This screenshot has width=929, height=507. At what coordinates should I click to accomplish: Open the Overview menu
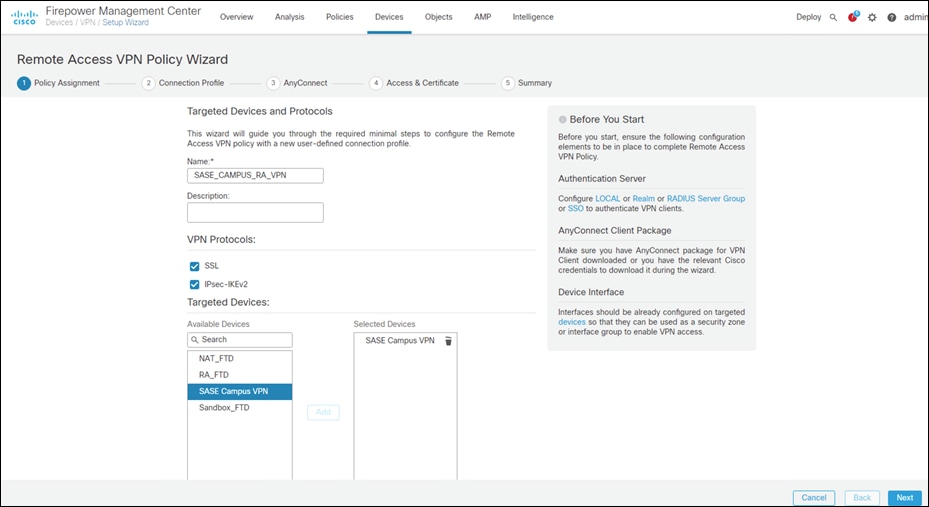(236, 17)
